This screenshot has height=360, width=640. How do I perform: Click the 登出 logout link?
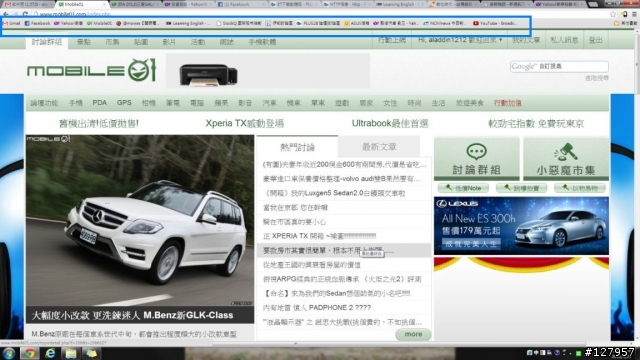pos(596,40)
